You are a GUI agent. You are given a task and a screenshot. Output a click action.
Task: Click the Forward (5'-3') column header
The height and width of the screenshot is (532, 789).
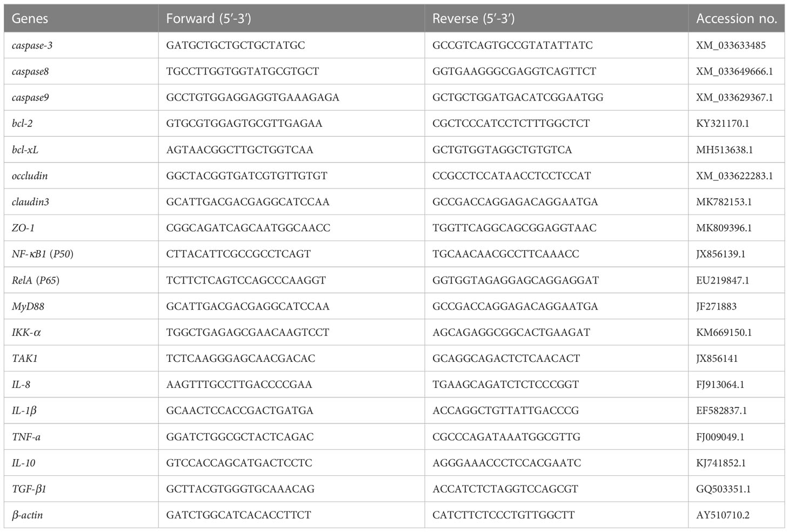point(208,18)
